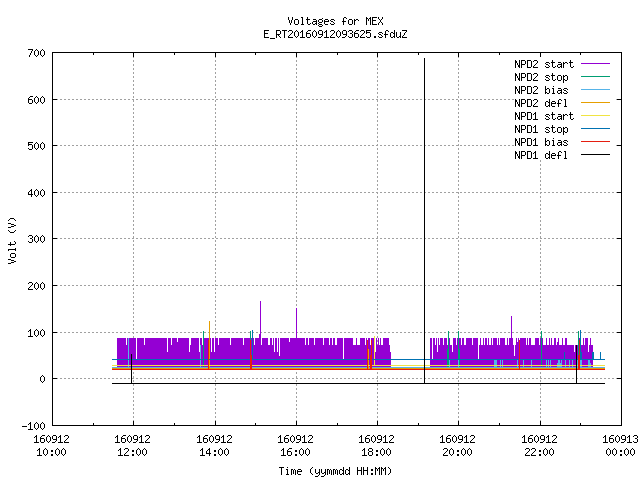Click the purple spike at 16:00

point(296,323)
